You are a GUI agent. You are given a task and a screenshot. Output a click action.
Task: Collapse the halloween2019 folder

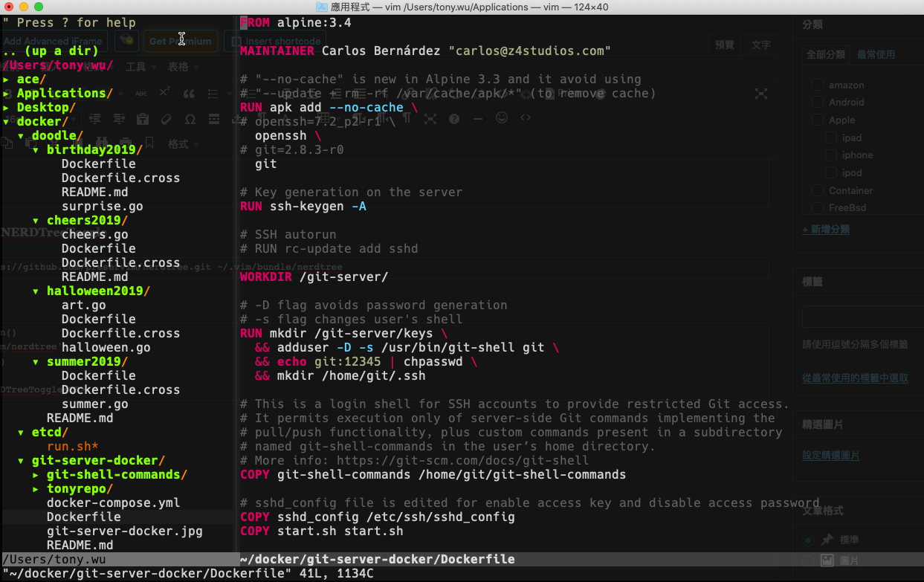(36, 291)
